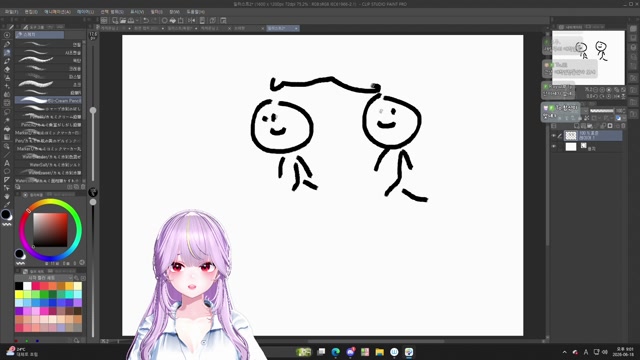The width and height of the screenshot is (640, 360).
Task: Open the Edit menu
Action: pos(31,12)
